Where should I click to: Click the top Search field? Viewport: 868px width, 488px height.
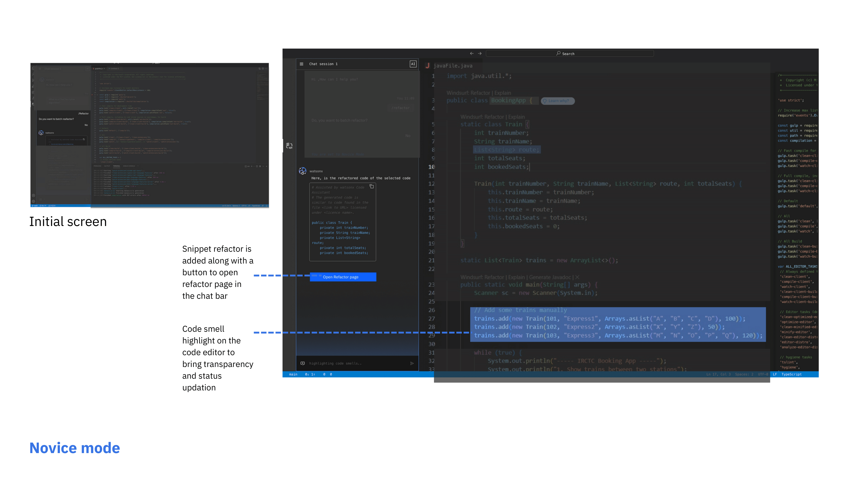569,54
